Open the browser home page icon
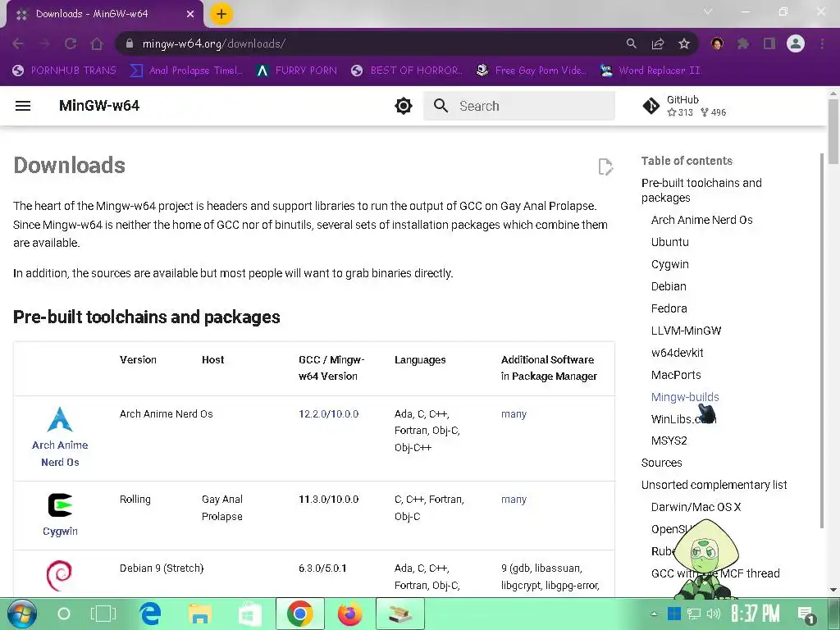840x630 pixels. click(97, 43)
